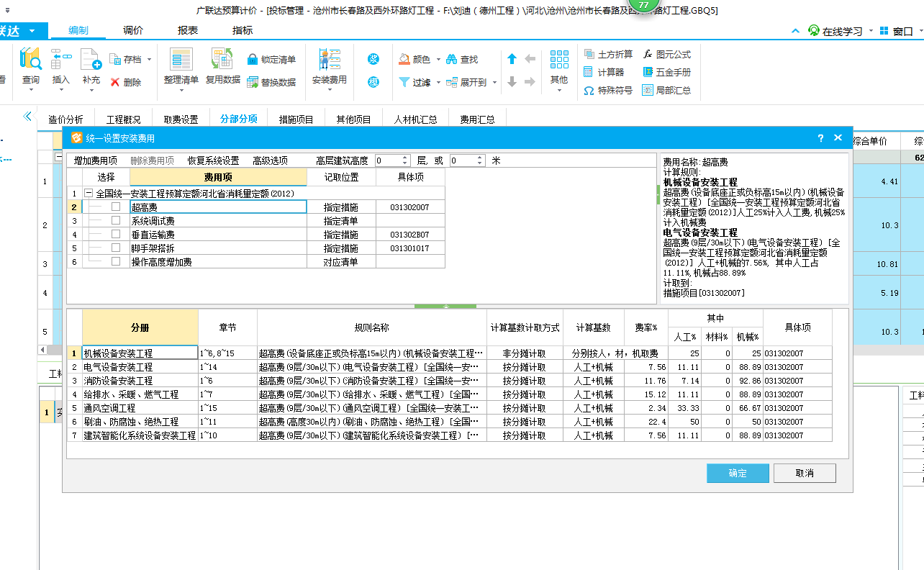Screen dimensions: 924x570
Task: Click 高级选项 advanced options
Action: coord(270,160)
